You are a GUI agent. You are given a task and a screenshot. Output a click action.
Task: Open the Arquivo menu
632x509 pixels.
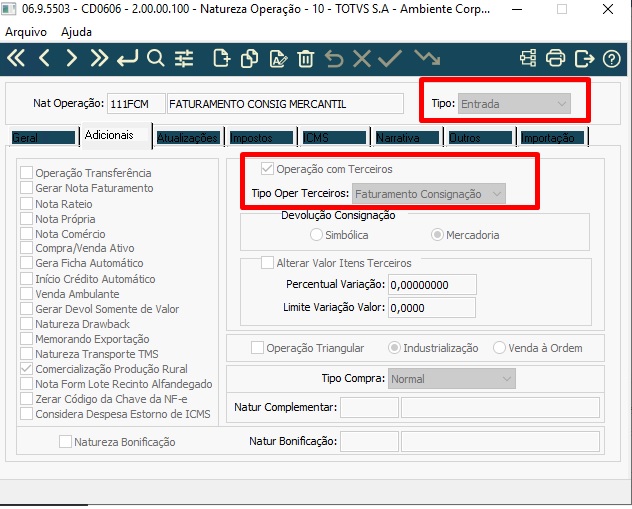click(26, 32)
